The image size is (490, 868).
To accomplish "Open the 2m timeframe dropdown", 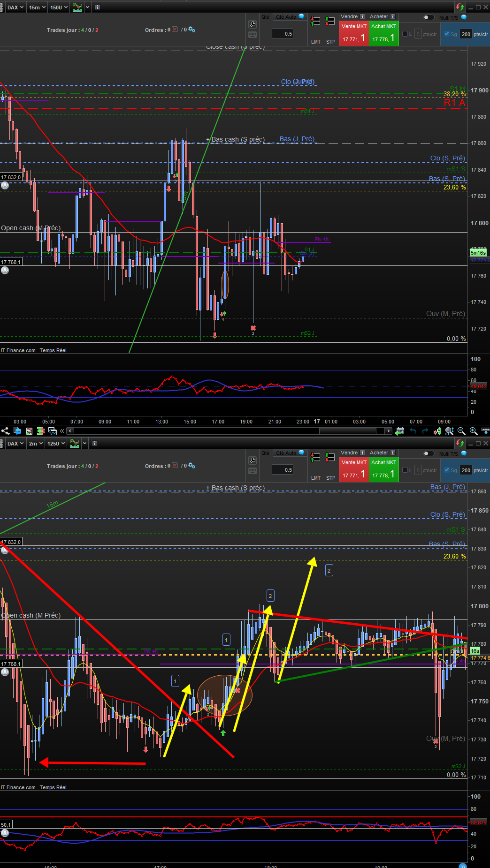I will (35, 443).
